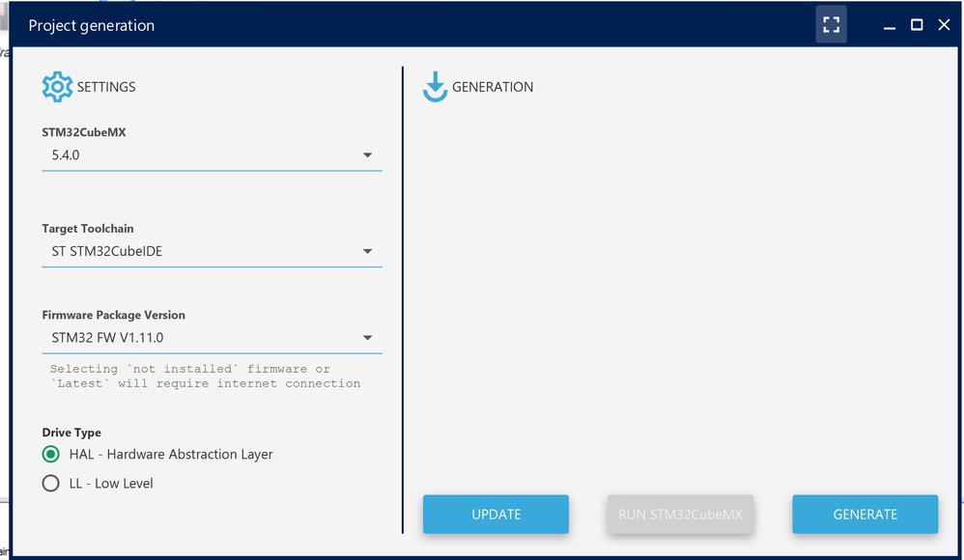Toggle fullscreen using the expand icon
The height and width of the screenshot is (560, 964).
(x=832, y=24)
